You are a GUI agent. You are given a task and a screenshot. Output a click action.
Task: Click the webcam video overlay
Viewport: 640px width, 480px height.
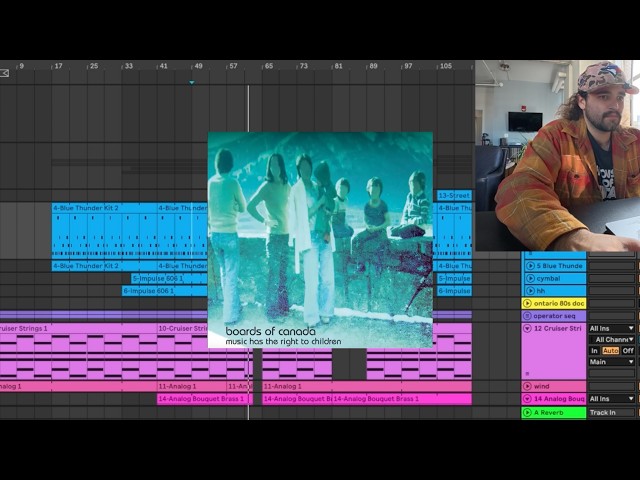(558, 156)
